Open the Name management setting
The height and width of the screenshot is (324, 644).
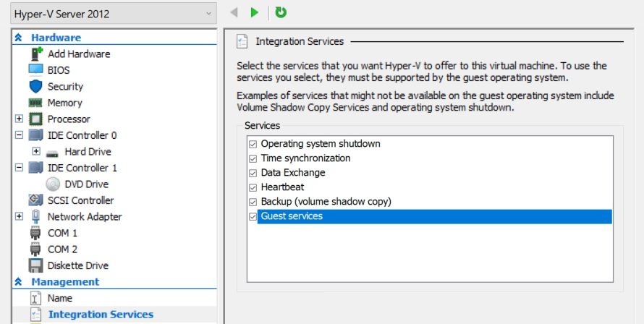click(x=59, y=298)
